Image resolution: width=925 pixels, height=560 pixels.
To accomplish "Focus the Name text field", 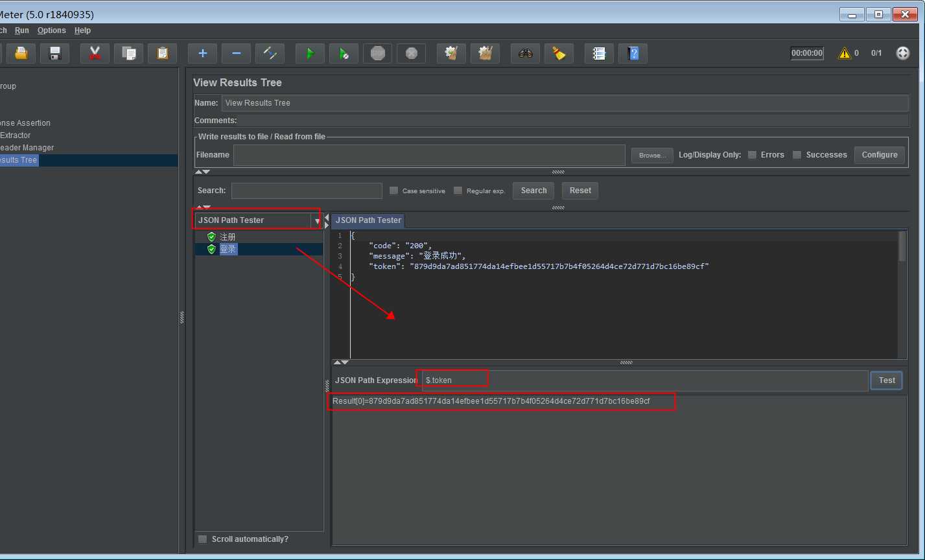I will (565, 103).
